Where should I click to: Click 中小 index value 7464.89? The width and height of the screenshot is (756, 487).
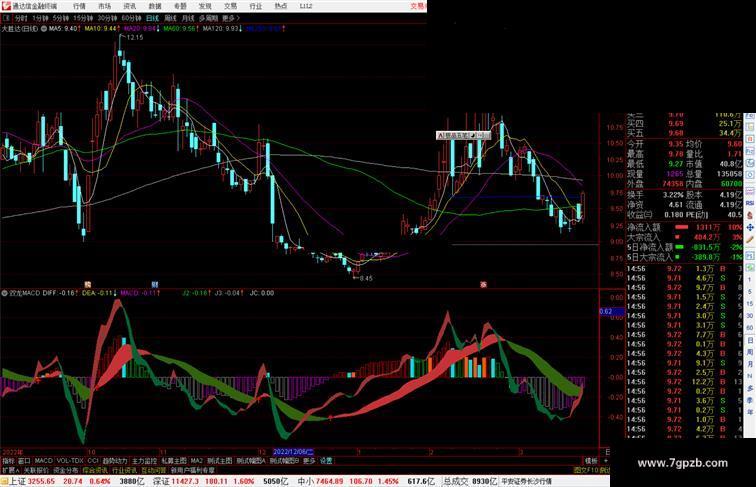(329, 481)
